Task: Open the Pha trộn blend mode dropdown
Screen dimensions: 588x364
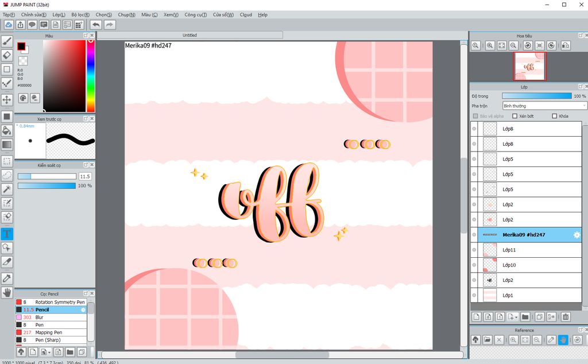Action: (544, 106)
